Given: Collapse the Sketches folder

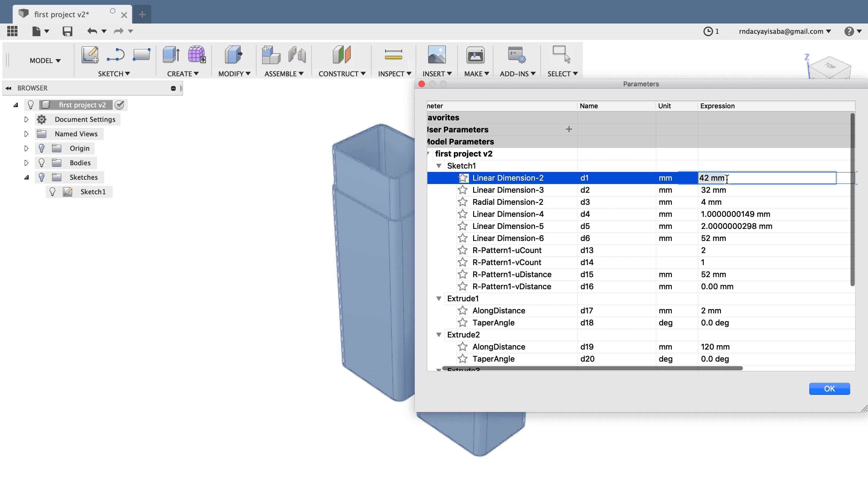Looking at the screenshot, I should (x=27, y=177).
